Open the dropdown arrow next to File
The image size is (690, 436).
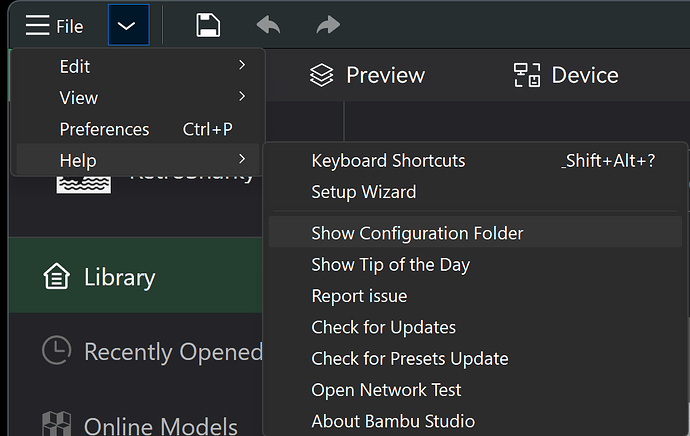coord(128,25)
